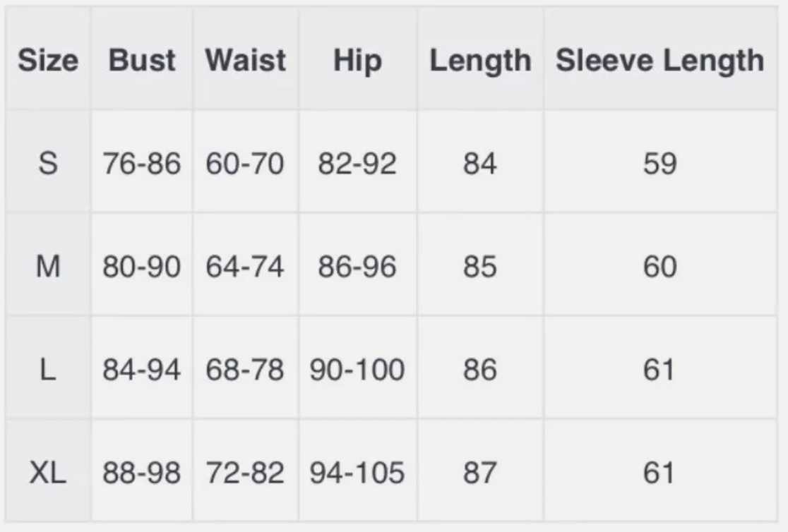Viewport: 788px width, 532px height.
Task: Click the S size row label
Action: (x=48, y=163)
